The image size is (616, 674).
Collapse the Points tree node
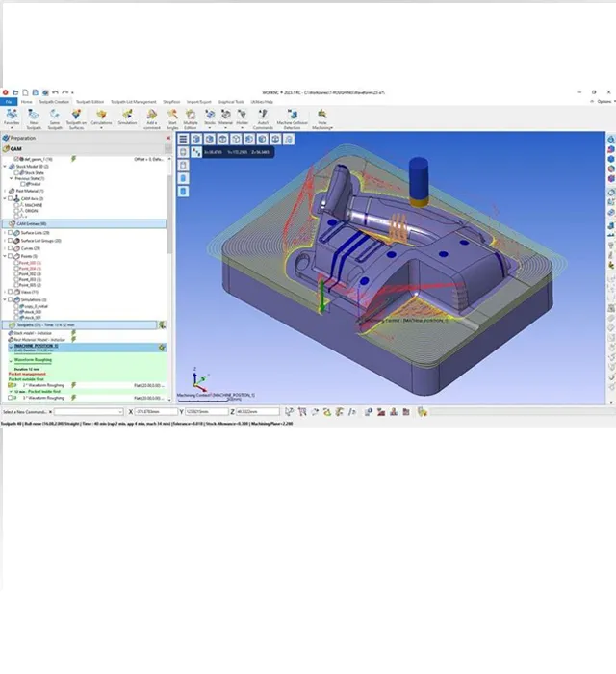tap(5, 256)
